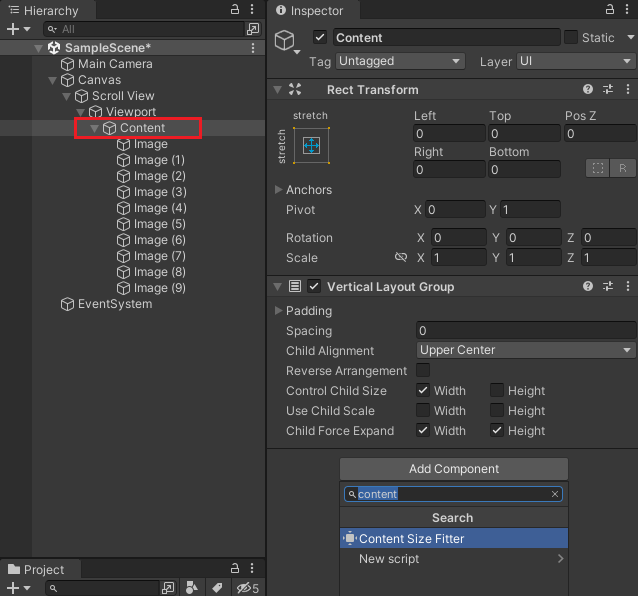638x596 pixels.
Task: Toggle Content GameObject active checkbox
Action: 320,37
